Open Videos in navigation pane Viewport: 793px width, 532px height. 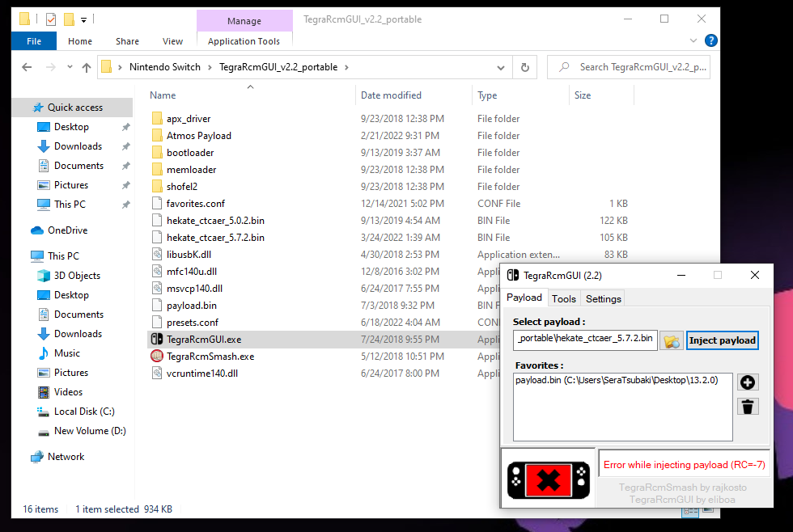click(x=68, y=392)
